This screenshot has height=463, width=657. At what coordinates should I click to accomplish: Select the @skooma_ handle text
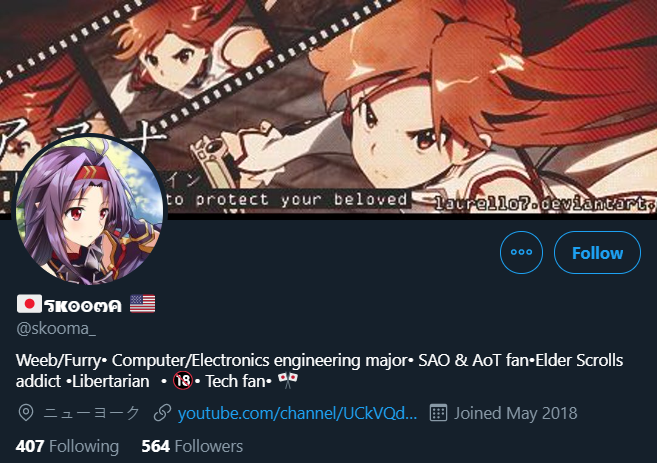click(x=56, y=328)
